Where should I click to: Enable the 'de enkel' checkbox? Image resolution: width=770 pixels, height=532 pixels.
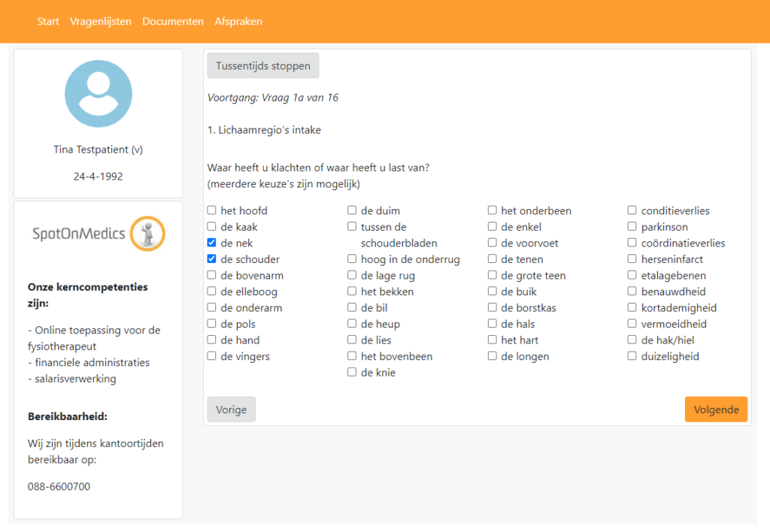[x=493, y=227]
